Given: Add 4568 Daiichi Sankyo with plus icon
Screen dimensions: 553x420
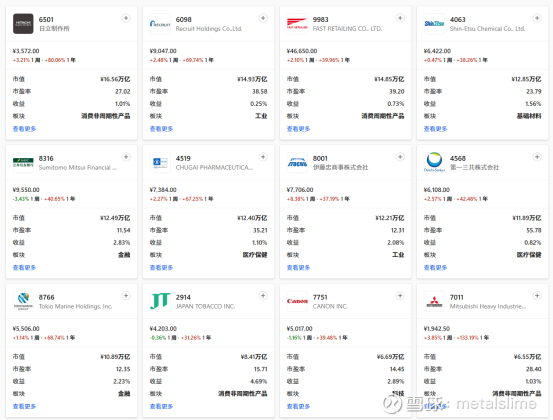Looking at the screenshot, I should point(537,157).
